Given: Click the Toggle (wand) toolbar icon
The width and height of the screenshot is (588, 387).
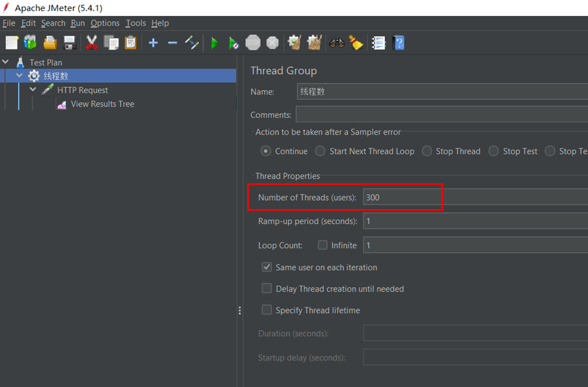Looking at the screenshot, I should click(x=192, y=43).
